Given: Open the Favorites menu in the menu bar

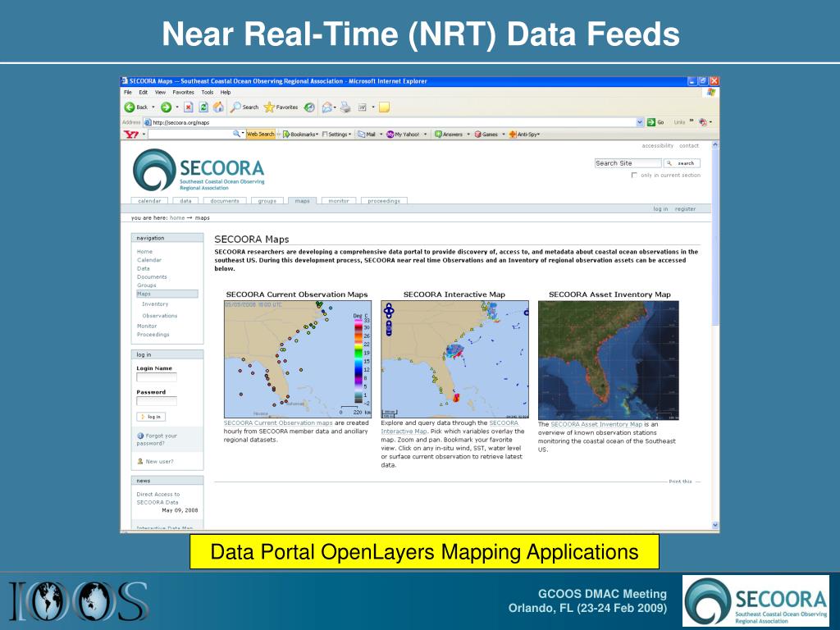Looking at the screenshot, I should 183,92.
